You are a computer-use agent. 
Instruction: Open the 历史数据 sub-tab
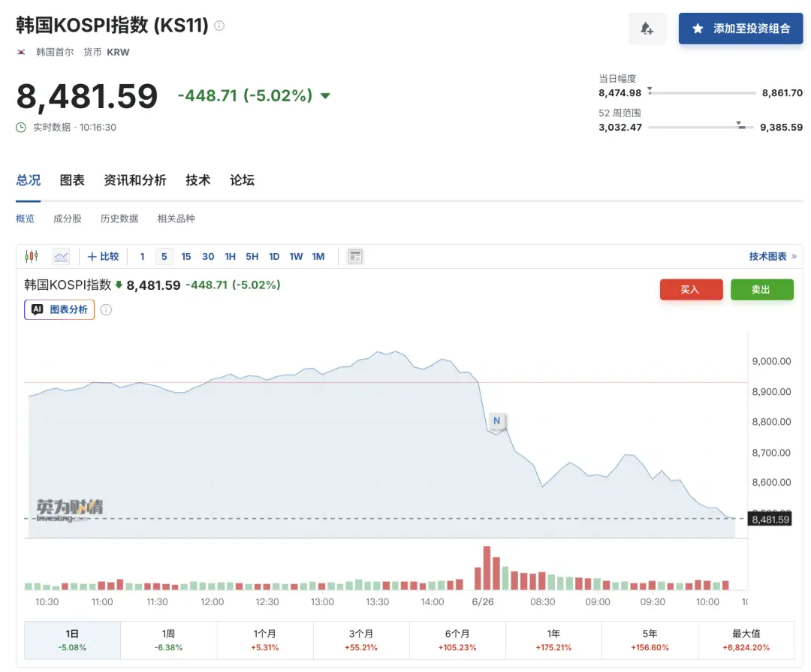(x=119, y=218)
